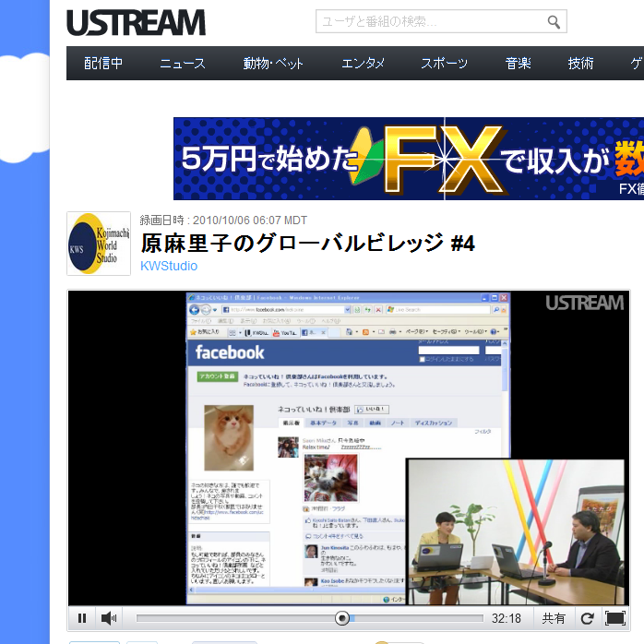The image size is (644, 644).
Task: Click the search magnifier icon
Action: tap(554, 22)
